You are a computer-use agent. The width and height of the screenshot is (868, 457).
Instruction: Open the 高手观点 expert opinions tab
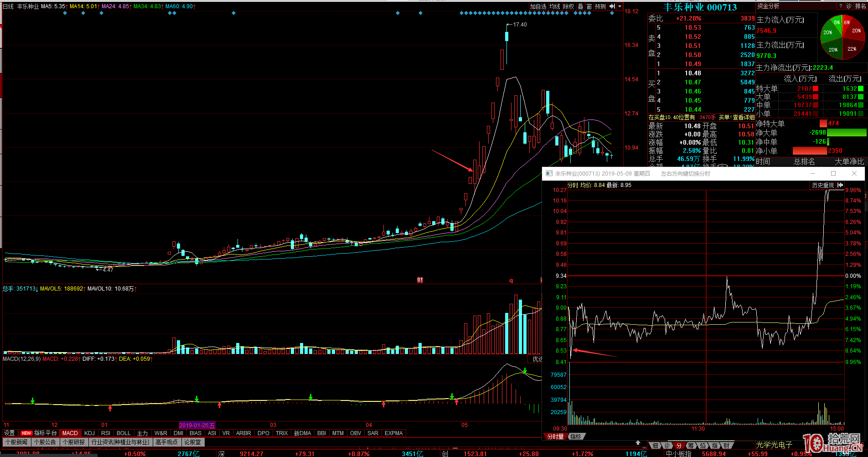[166, 442]
